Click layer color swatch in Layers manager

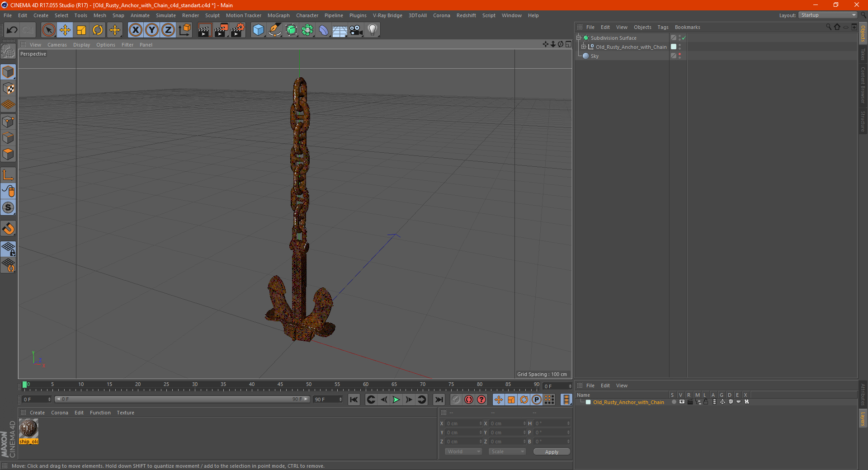click(x=588, y=402)
